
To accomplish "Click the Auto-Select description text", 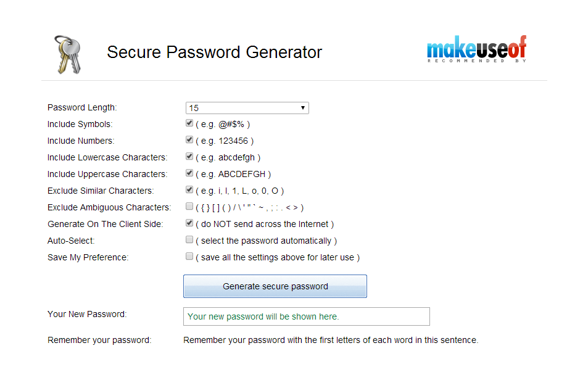I will click(267, 241).
